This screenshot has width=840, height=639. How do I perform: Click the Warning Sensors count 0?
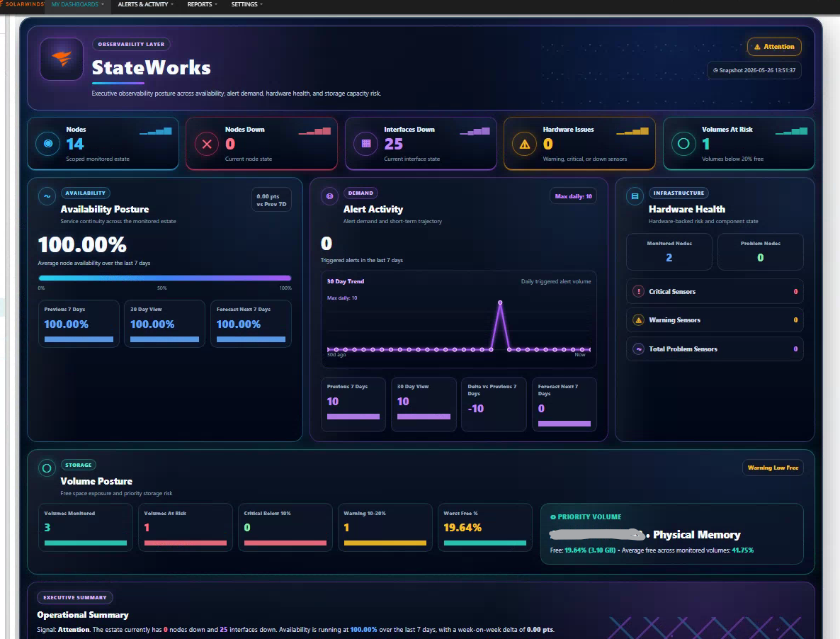[x=795, y=319]
